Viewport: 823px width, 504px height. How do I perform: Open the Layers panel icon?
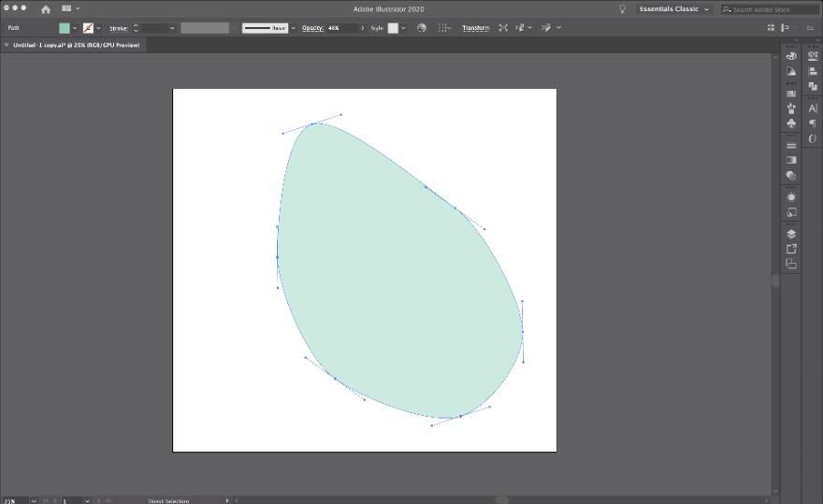tap(791, 234)
